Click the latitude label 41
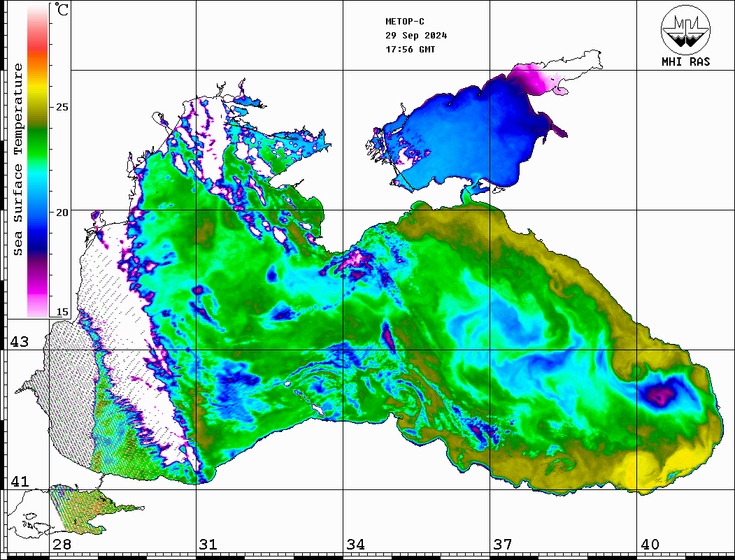Image resolution: width=735 pixels, height=560 pixels. [19, 481]
